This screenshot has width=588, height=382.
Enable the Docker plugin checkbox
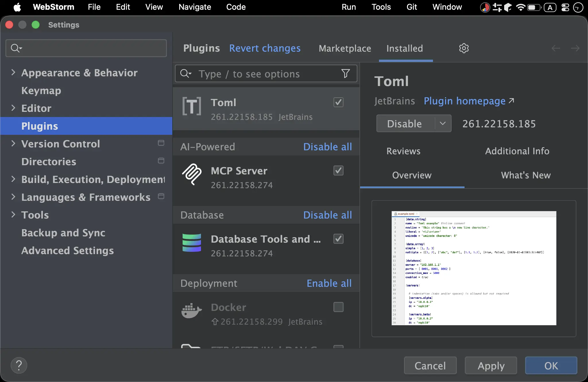point(339,307)
